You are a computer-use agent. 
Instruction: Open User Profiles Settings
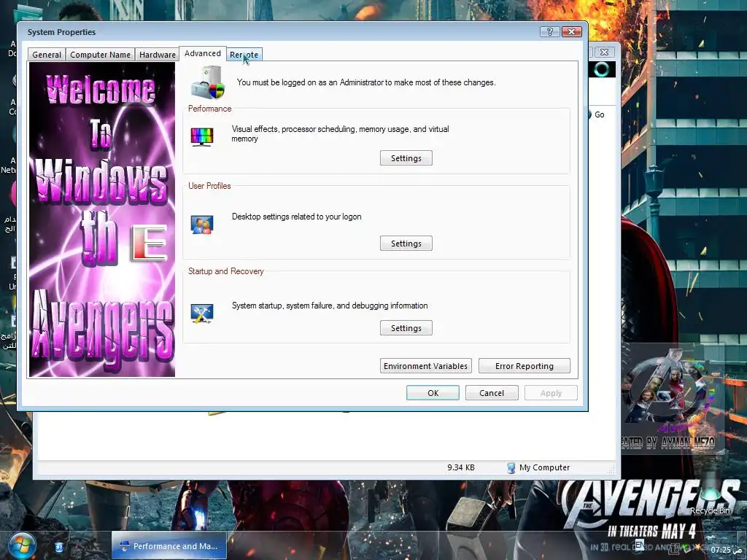pyautogui.click(x=406, y=244)
